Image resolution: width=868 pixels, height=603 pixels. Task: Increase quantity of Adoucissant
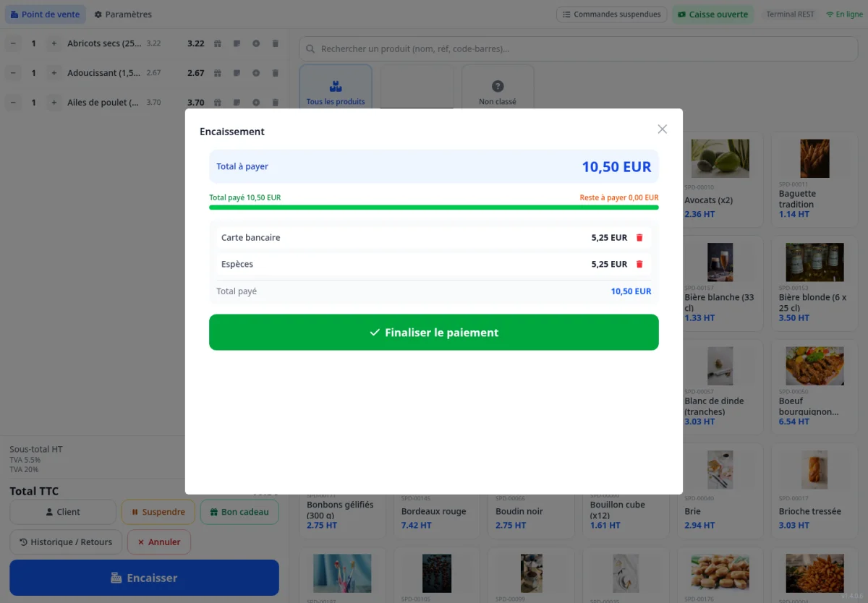click(x=54, y=73)
